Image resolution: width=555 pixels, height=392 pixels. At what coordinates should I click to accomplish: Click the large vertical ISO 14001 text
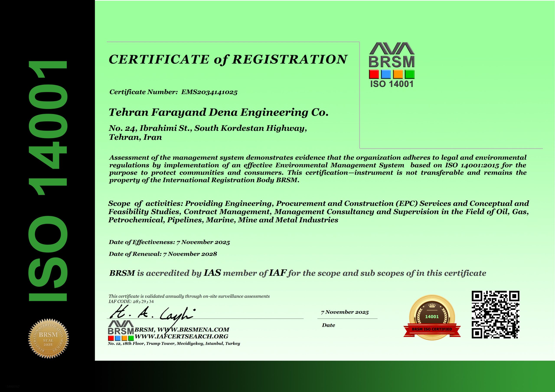48,181
